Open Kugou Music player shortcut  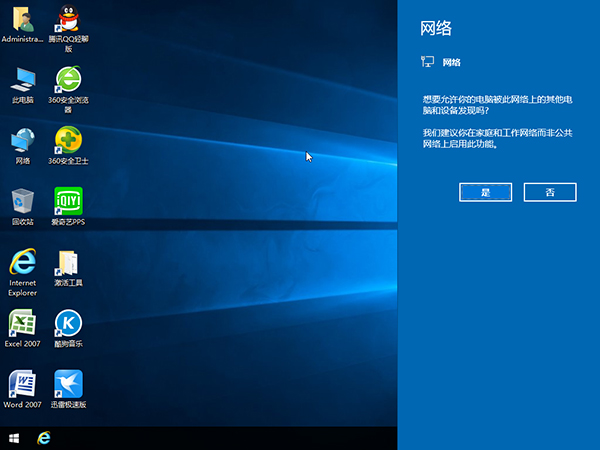coord(68,323)
